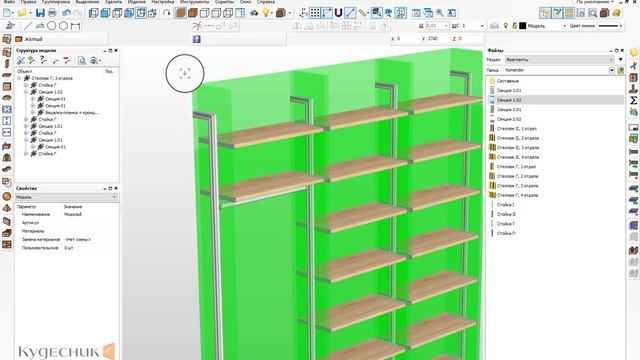Open the Справка menu
The width and height of the screenshot is (640, 360).
[x=266, y=2]
